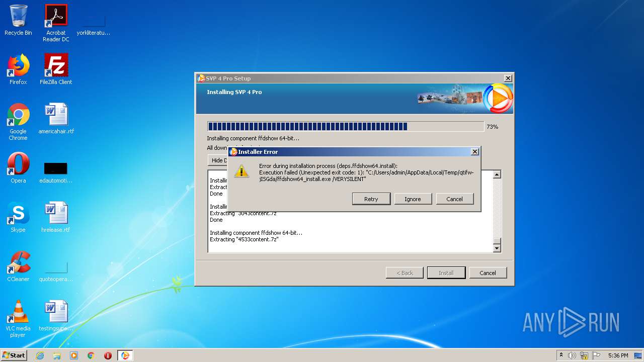The width and height of the screenshot is (644, 362).
Task: Open the testingsupe document icon
Action: pos(56,316)
